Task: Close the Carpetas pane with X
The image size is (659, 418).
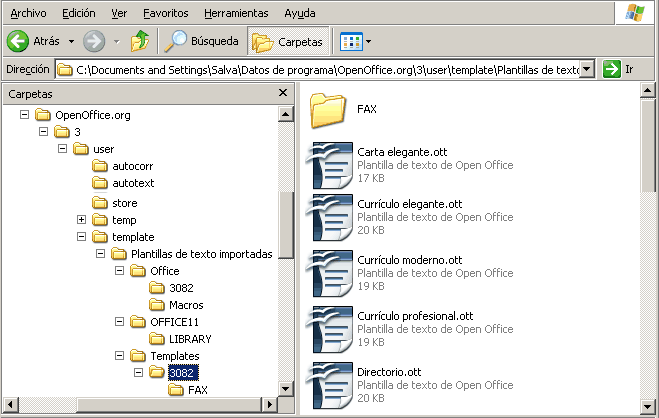Action: (x=283, y=92)
